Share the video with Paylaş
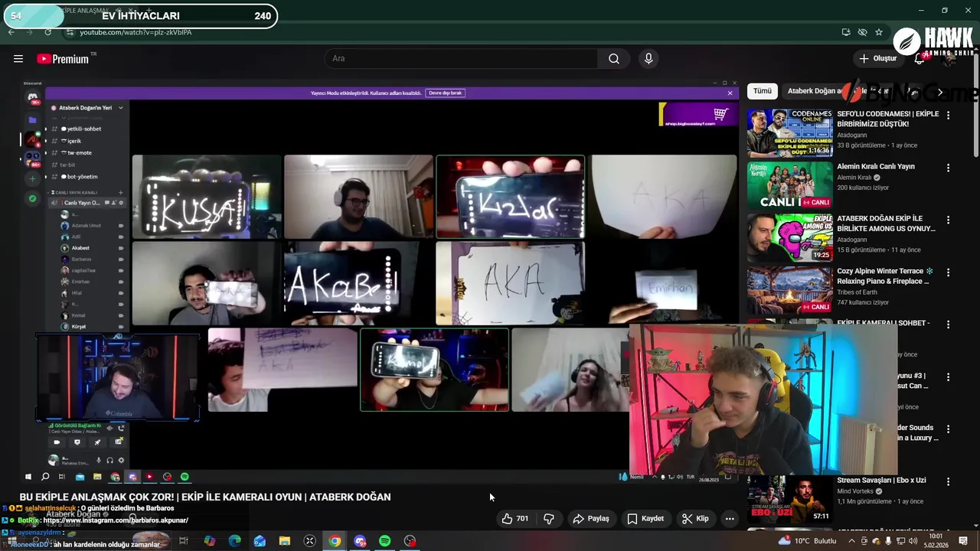The height and width of the screenshot is (551, 980). (591, 519)
